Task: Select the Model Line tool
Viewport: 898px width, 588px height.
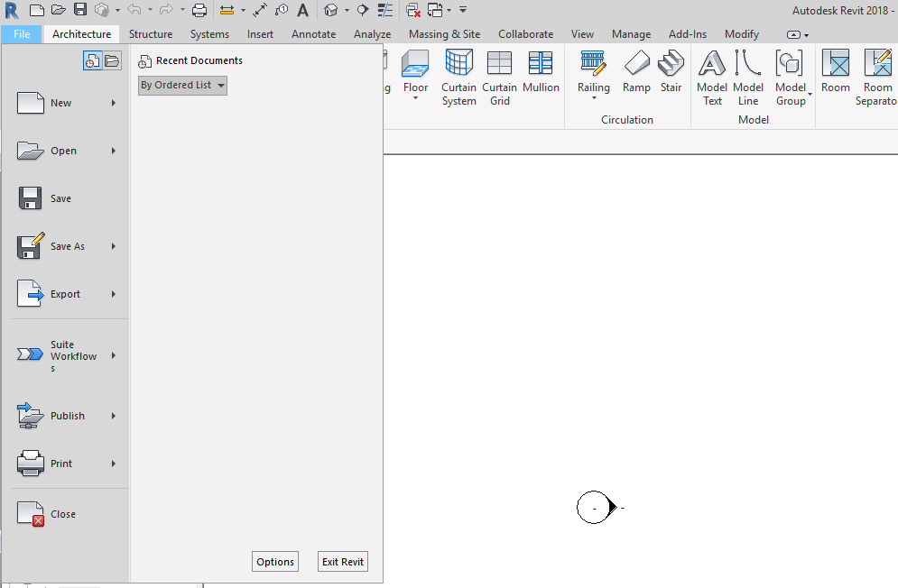Action: pyautogui.click(x=748, y=78)
